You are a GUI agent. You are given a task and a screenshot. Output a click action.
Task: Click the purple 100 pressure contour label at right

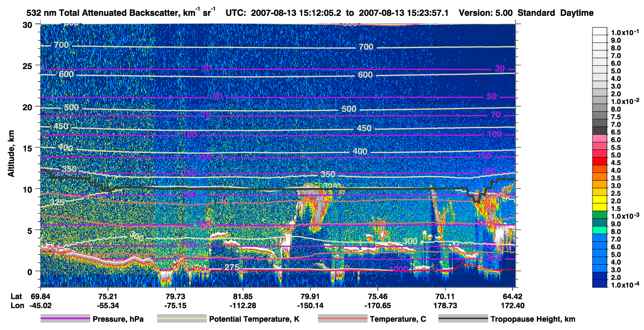click(x=494, y=134)
